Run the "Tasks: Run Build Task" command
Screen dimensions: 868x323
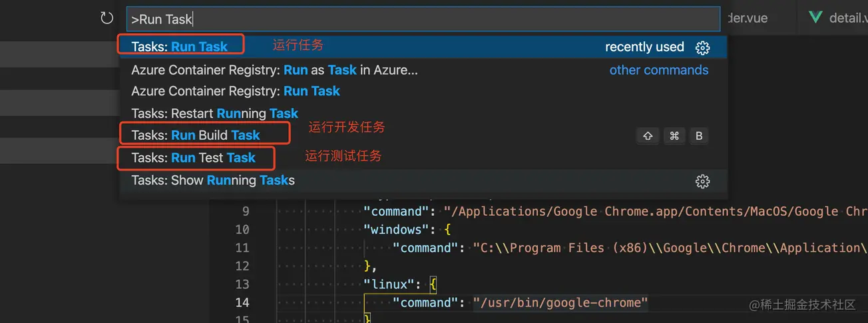click(x=196, y=135)
